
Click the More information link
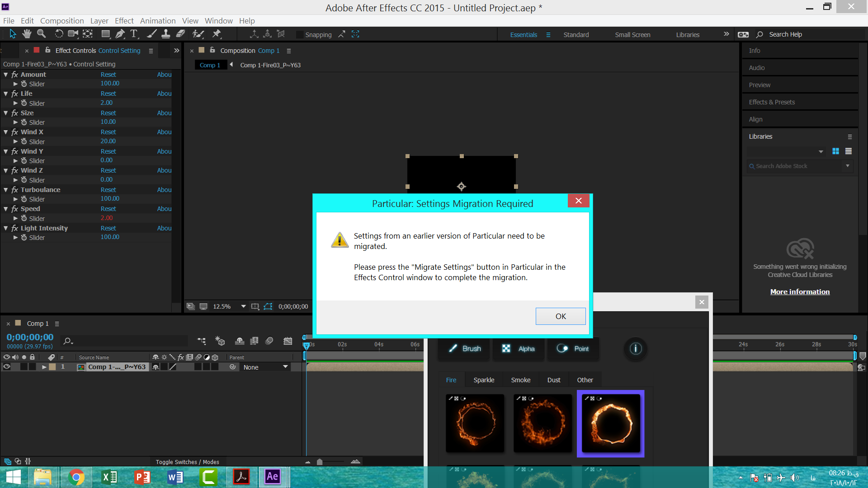[x=800, y=292]
